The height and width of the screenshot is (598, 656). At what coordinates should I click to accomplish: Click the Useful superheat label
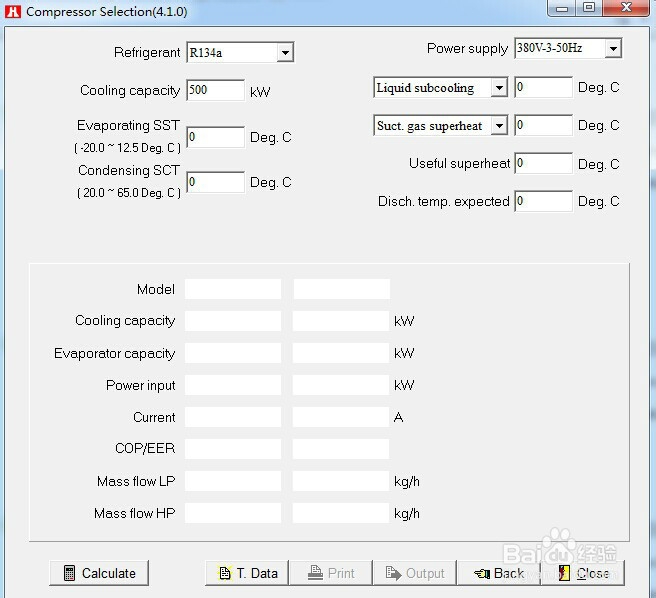pyautogui.click(x=459, y=163)
